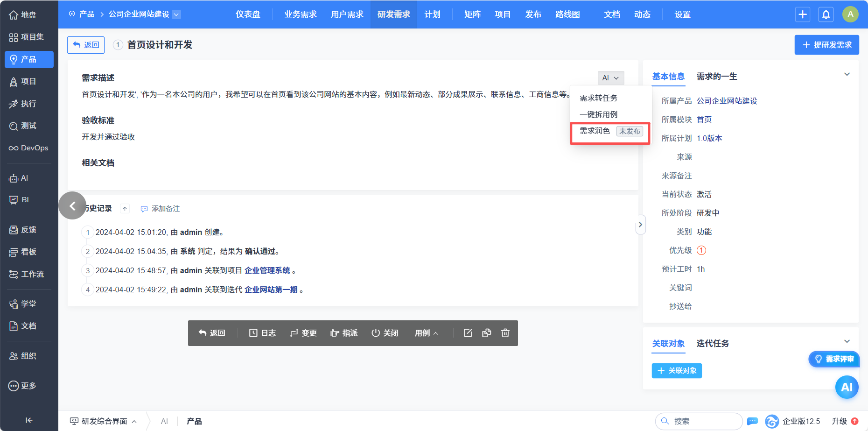This screenshot has width=868, height=431.
Task: Click the plus icon in top bar
Action: pyautogui.click(x=802, y=14)
